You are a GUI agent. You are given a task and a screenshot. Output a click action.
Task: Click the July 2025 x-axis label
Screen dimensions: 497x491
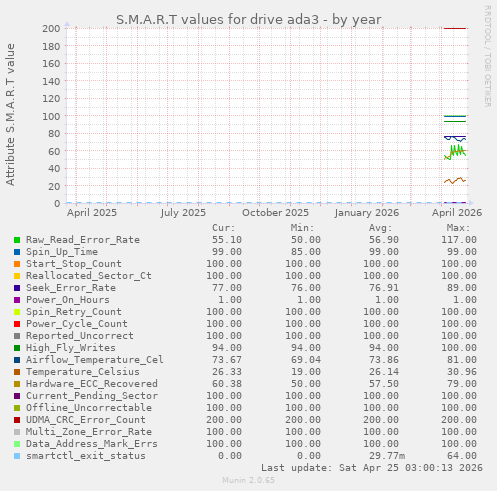tap(183, 213)
